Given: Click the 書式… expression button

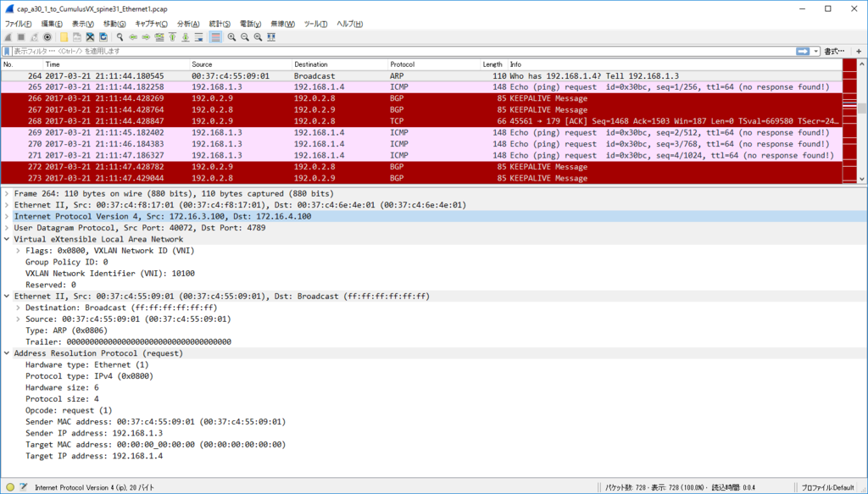Looking at the screenshot, I should (834, 51).
